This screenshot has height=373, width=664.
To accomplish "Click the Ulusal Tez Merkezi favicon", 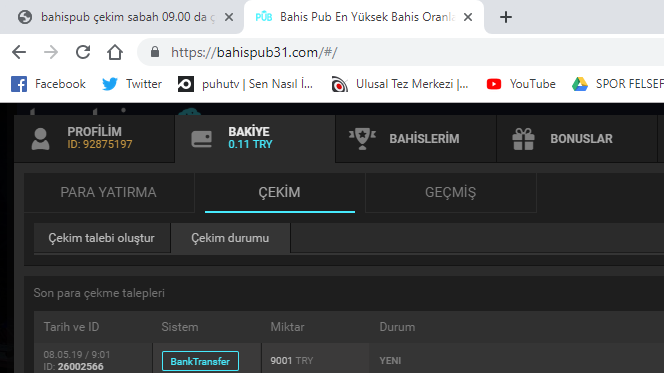I will point(340,84).
